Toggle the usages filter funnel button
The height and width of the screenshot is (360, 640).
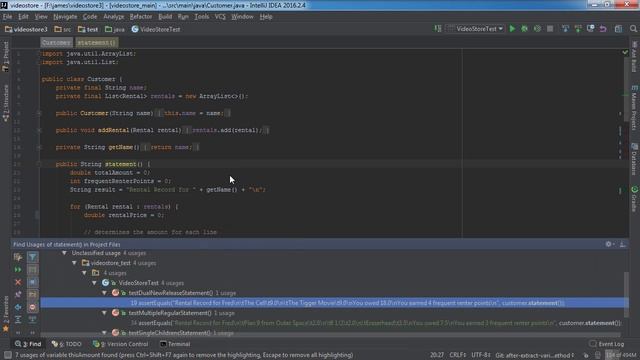tap(33, 257)
